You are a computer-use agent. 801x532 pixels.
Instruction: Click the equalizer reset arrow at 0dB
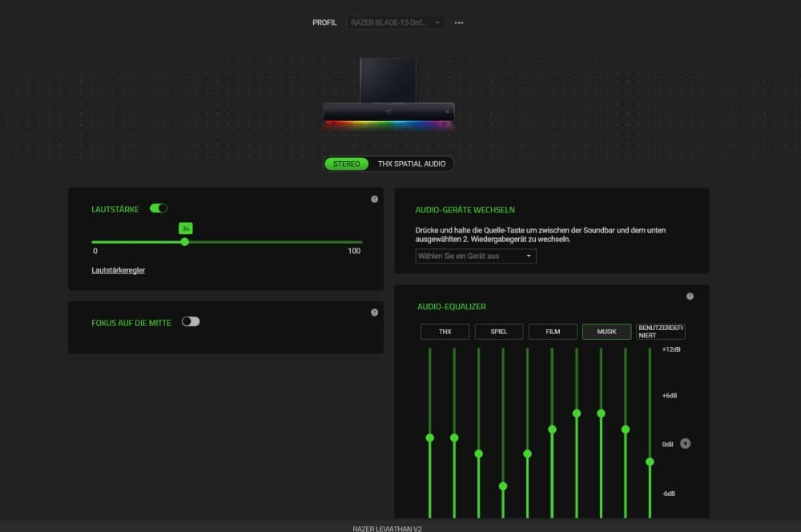[x=686, y=444]
